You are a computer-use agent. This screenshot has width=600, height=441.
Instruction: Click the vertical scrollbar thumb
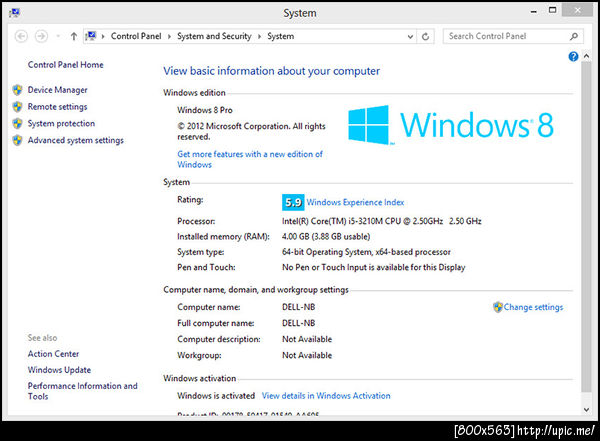(x=586, y=227)
